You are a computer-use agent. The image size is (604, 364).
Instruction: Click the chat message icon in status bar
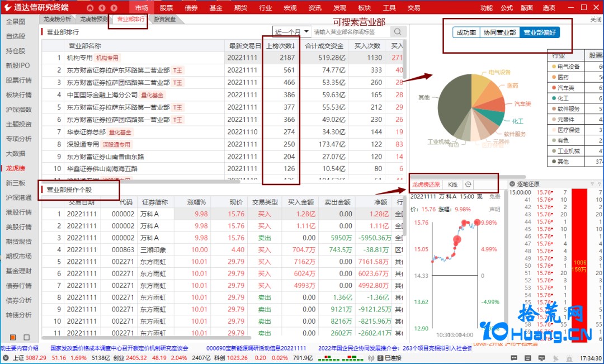[515, 358]
